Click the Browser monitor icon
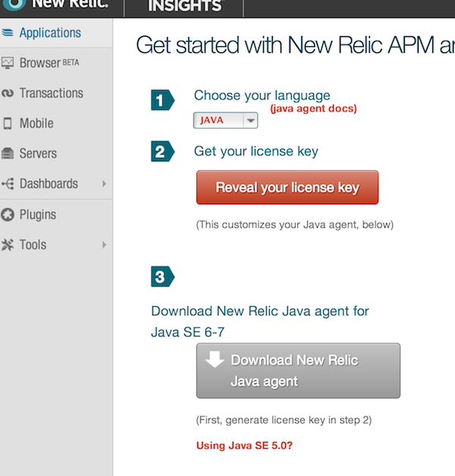This screenshot has width=455, height=476. [8, 63]
